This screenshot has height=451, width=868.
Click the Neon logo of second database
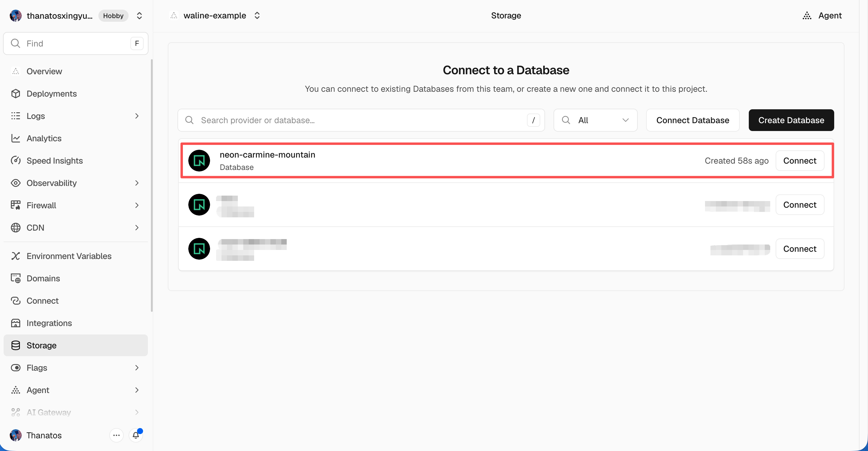coord(199,205)
